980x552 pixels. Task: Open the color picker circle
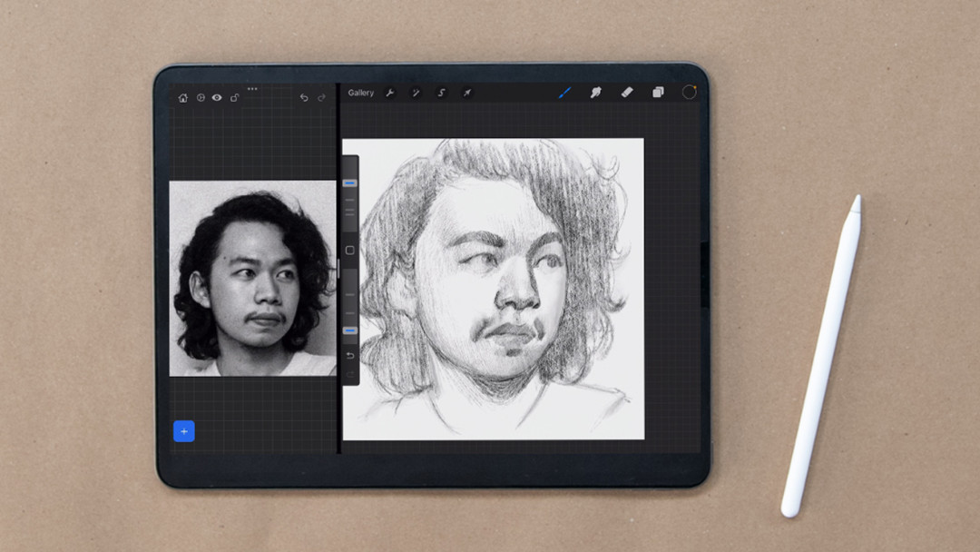point(688,92)
